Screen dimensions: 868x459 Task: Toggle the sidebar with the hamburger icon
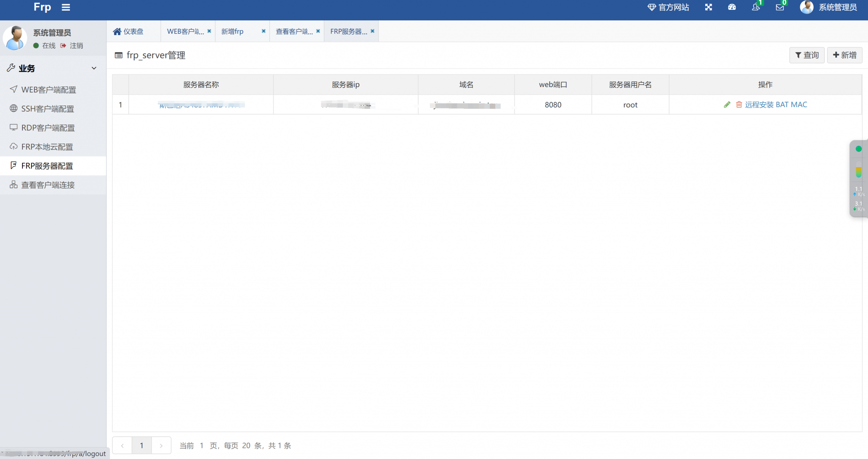click(66, 7)
